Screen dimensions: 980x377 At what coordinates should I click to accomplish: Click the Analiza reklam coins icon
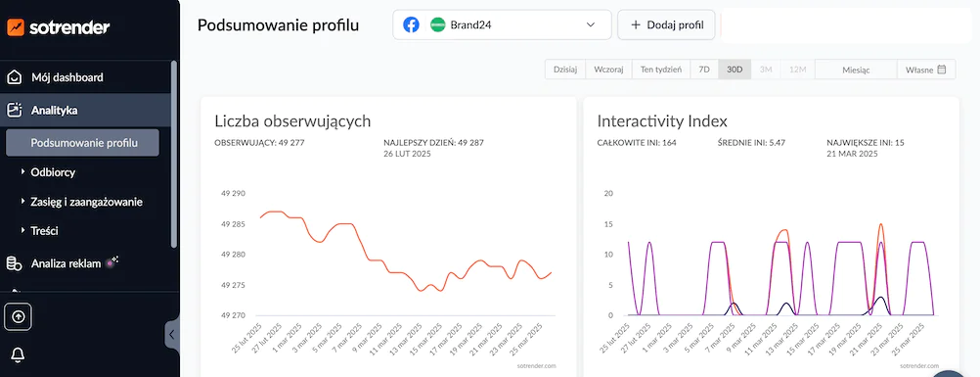point(15,263)
